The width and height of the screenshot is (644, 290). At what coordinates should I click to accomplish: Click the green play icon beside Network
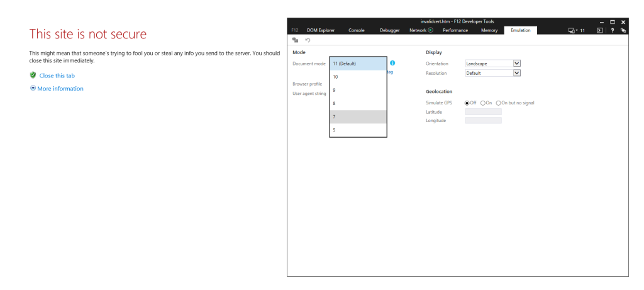pos(431,30)
